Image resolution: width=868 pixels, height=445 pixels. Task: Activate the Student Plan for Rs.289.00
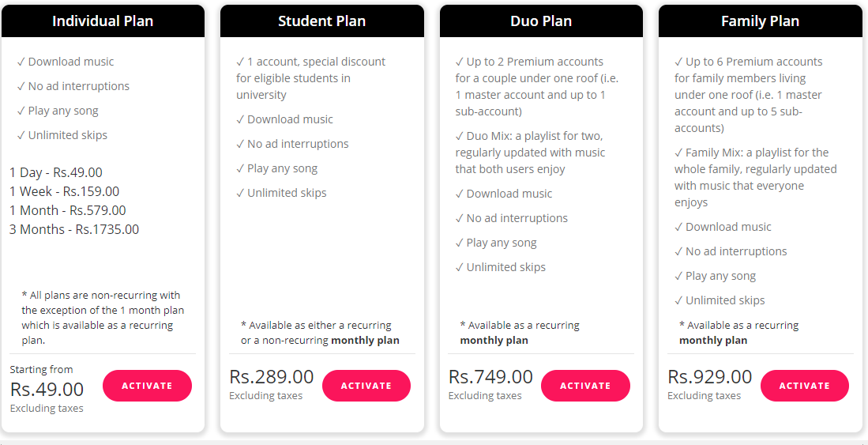366,386
